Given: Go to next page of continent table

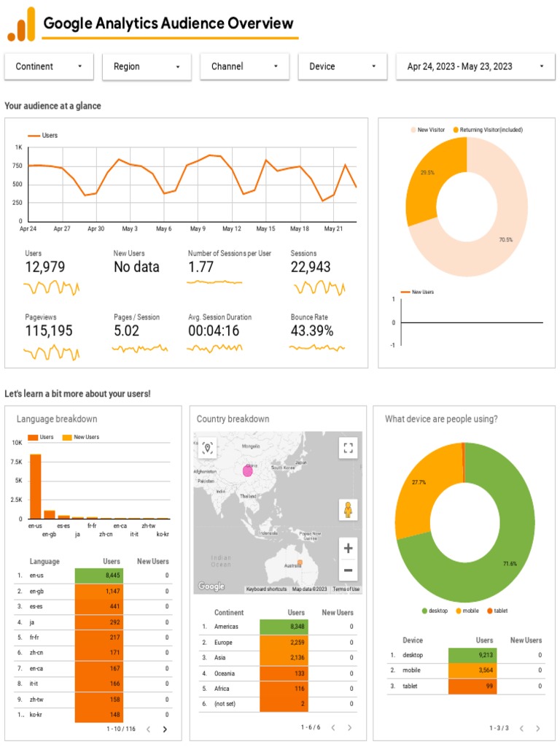Looking at the screenshot, I should (x=349, y=727).
